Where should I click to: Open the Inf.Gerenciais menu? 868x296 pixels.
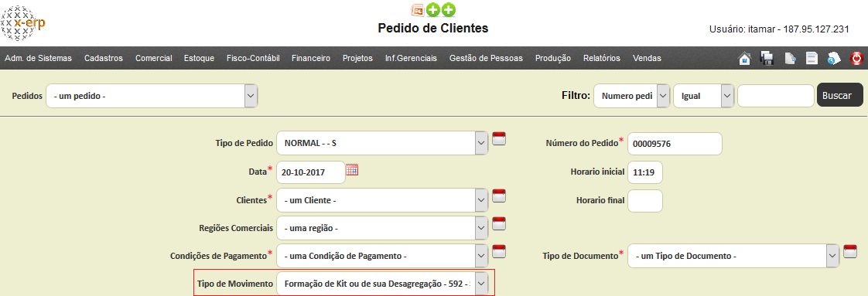click(412, 58)
